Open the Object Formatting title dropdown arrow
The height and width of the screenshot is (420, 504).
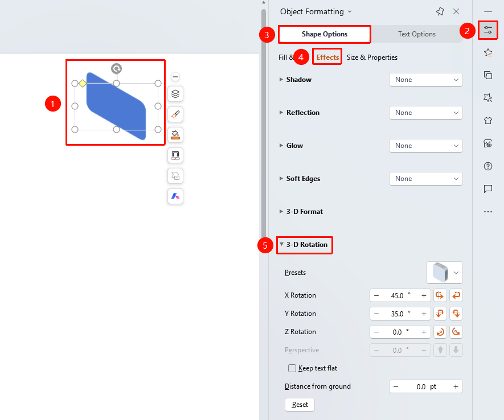[350, 12]
